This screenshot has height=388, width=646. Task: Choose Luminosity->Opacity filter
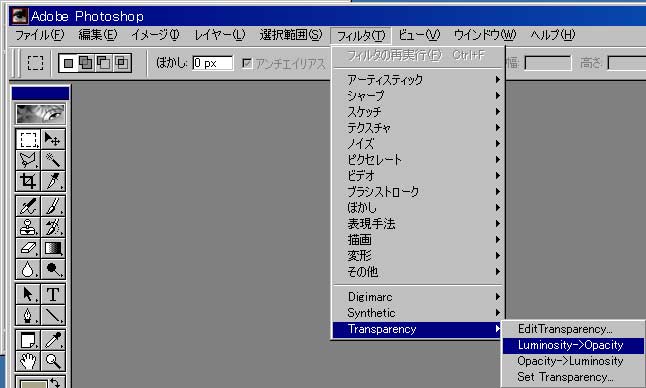tap(573, 345)
